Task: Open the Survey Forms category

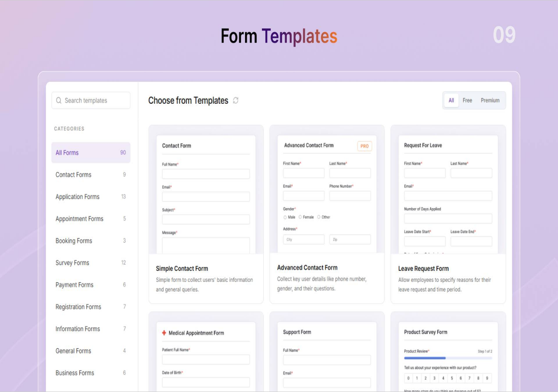Action: click(x=91, y=263)
